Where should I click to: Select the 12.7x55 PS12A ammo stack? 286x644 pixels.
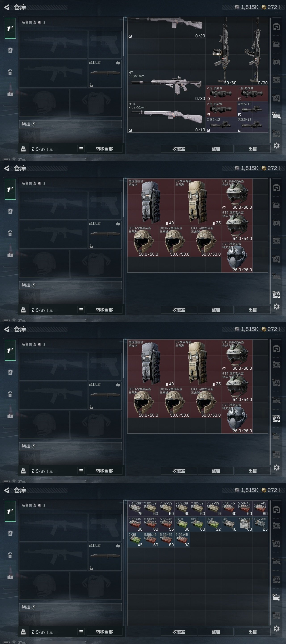pyautogui.click(x=260, y=524)
